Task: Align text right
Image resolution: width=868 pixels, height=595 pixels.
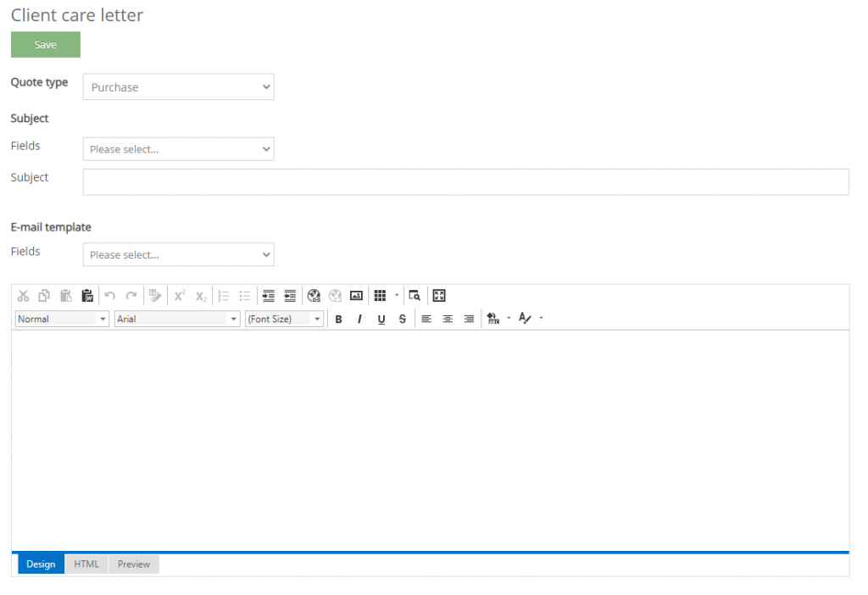Action: click(469, 319)
